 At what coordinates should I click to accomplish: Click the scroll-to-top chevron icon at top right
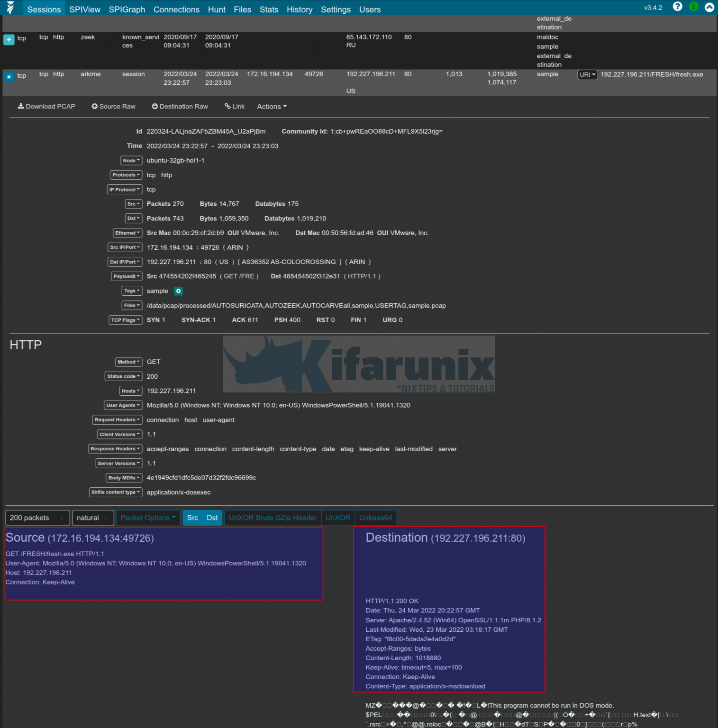point(709,7)
